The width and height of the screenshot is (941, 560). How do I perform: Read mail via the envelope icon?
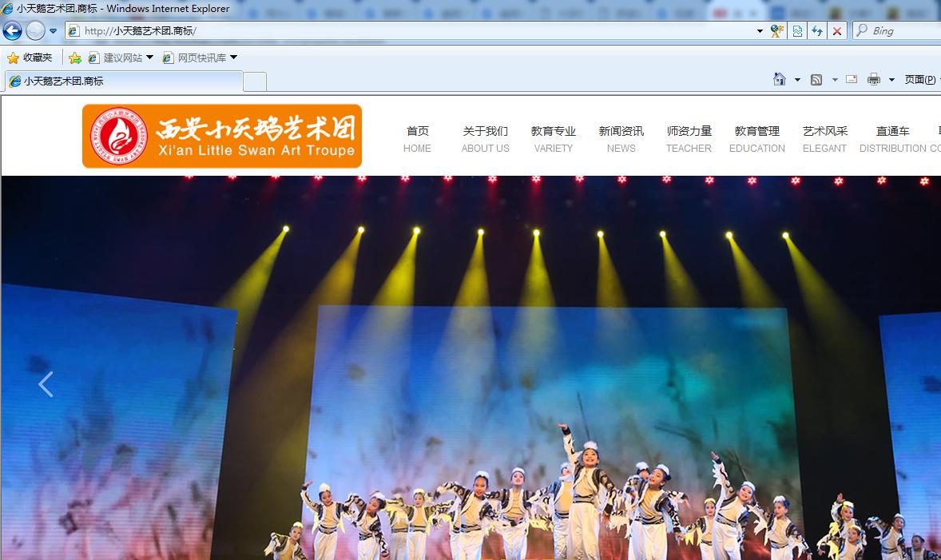tap(851, 80)
